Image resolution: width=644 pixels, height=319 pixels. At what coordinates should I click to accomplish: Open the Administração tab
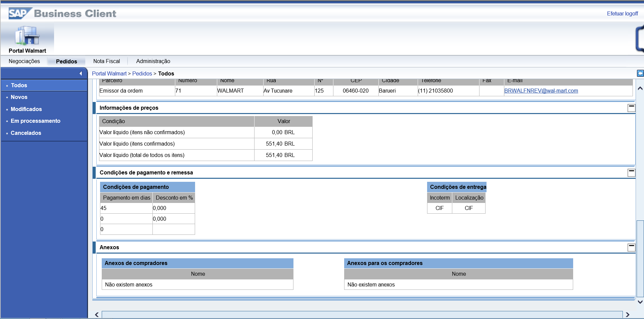(153, 61)
